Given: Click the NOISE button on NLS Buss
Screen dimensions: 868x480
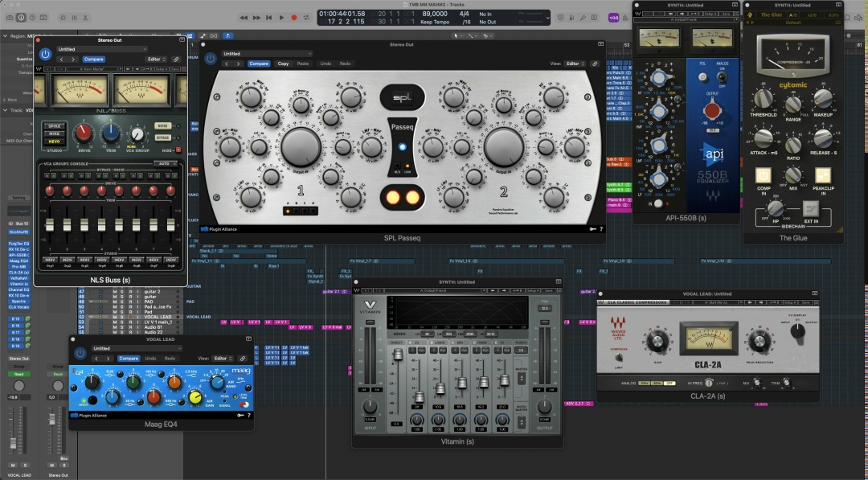Looking at the screenshot, I should (162, 125).
